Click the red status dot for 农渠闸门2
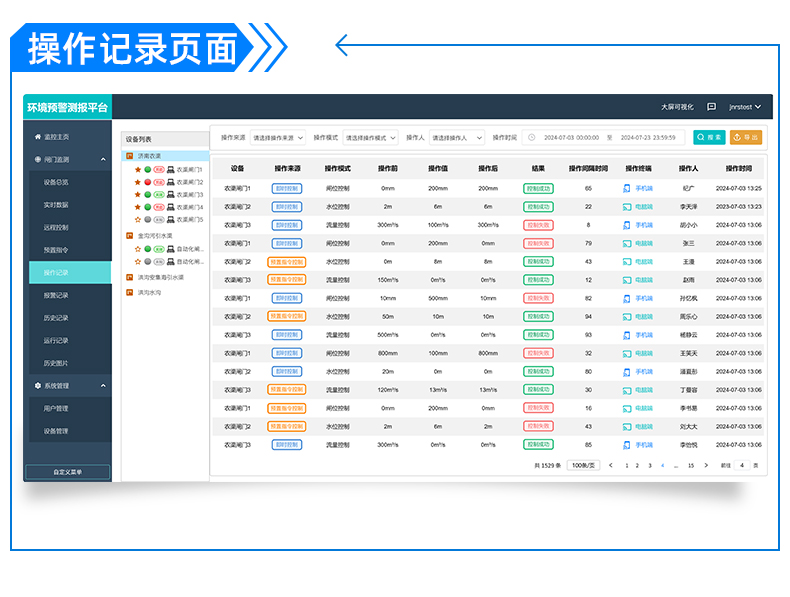This screenshot has height=597, width=790. (x=148, y=182)
